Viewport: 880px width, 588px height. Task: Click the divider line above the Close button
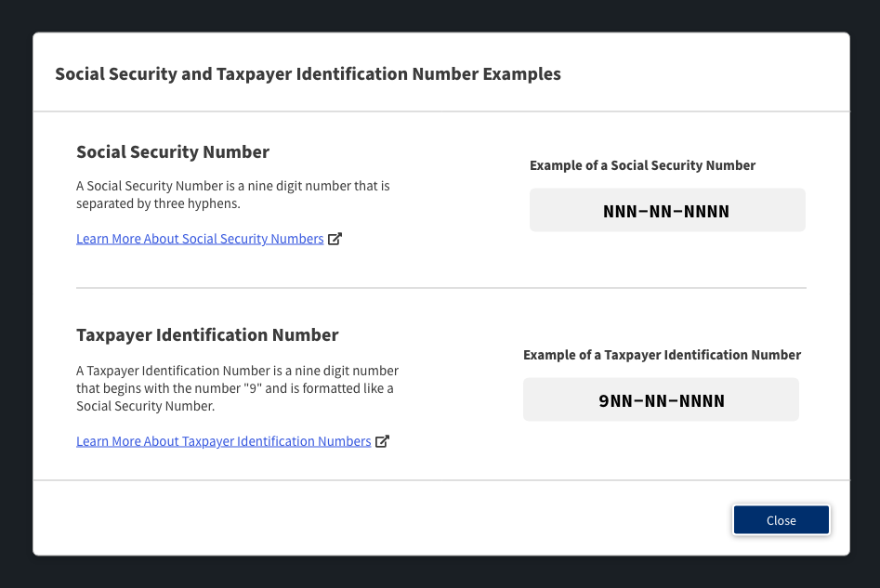click(440, 480)
